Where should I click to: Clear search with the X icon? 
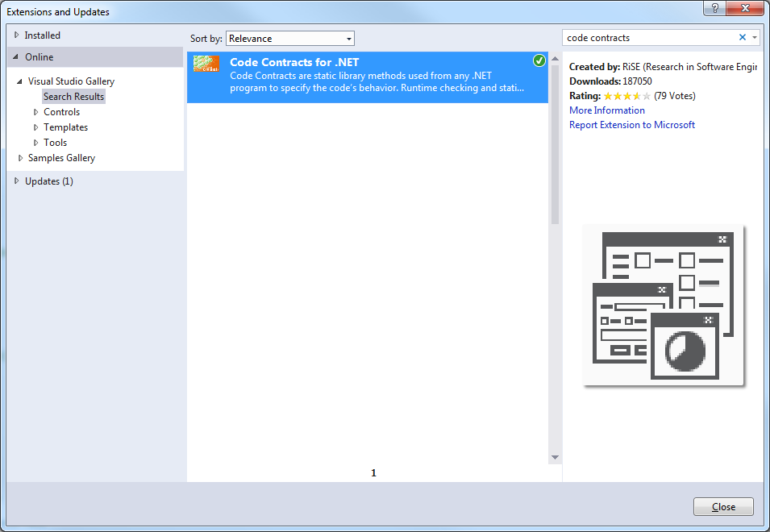point(743,38)
